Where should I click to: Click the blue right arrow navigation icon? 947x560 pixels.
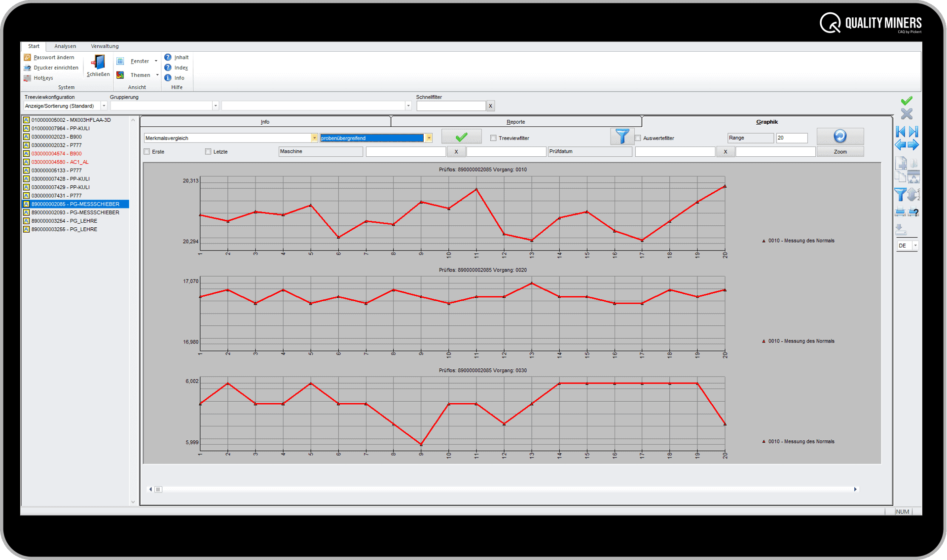(x=914, y=144)
